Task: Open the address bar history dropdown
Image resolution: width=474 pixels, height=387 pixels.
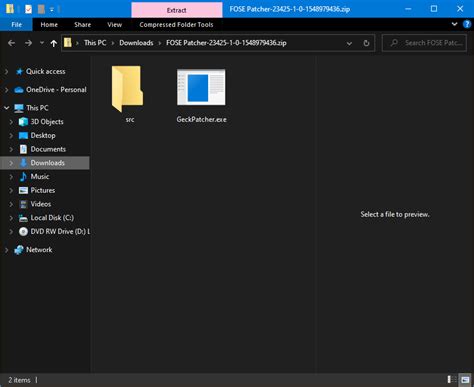Action: coord(349,43)
